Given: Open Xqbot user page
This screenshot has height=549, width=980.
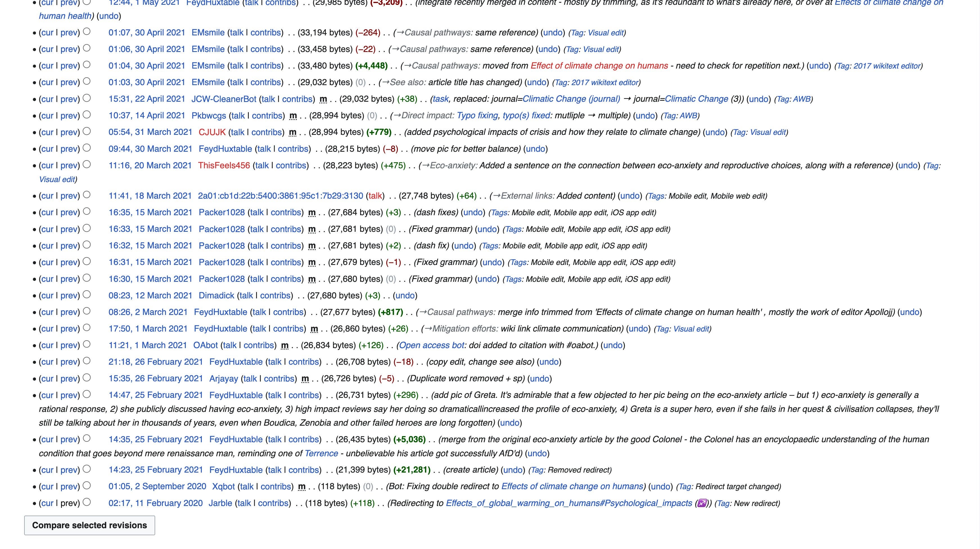Looking at the screenshot, I should 223,486.
